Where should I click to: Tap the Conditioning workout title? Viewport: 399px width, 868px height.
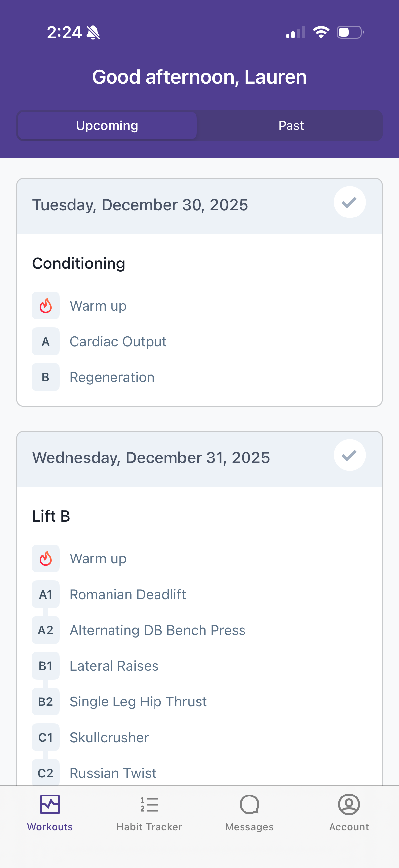[x=78, y=263]
